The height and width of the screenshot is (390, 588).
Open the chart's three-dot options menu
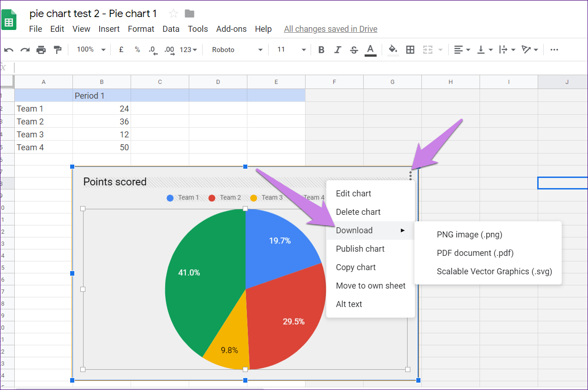pos(410,175)
